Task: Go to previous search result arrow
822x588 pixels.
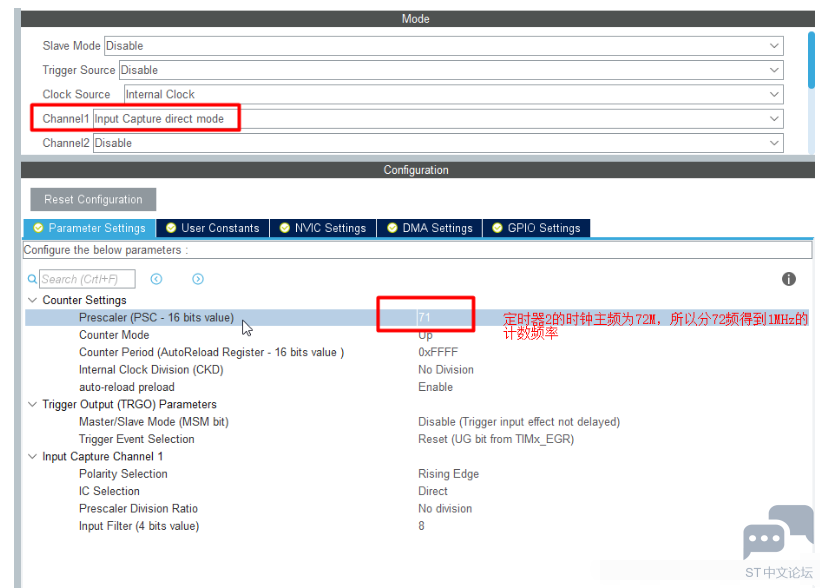Action: tap(156, 279)
